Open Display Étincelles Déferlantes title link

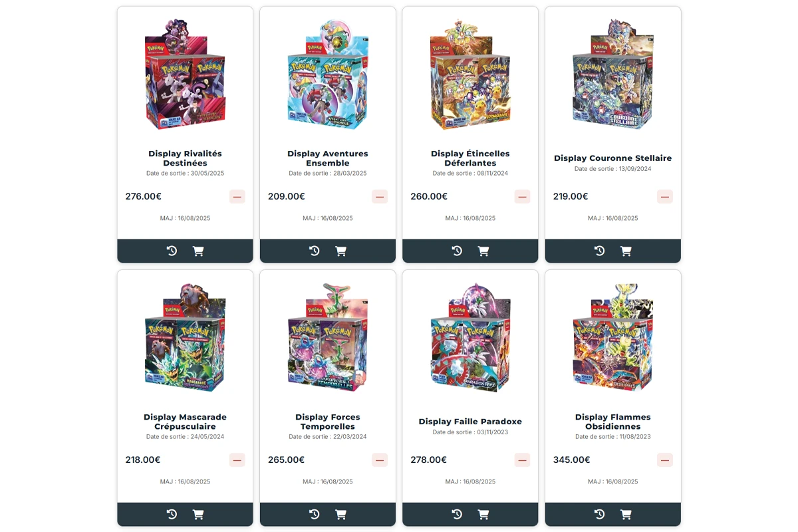(470, 158)
